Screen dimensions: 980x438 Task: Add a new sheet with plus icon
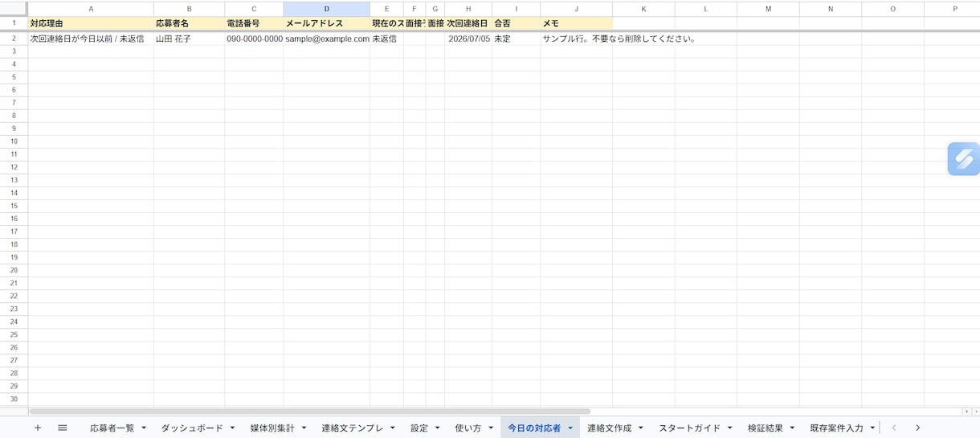click(x=38, y=428)
